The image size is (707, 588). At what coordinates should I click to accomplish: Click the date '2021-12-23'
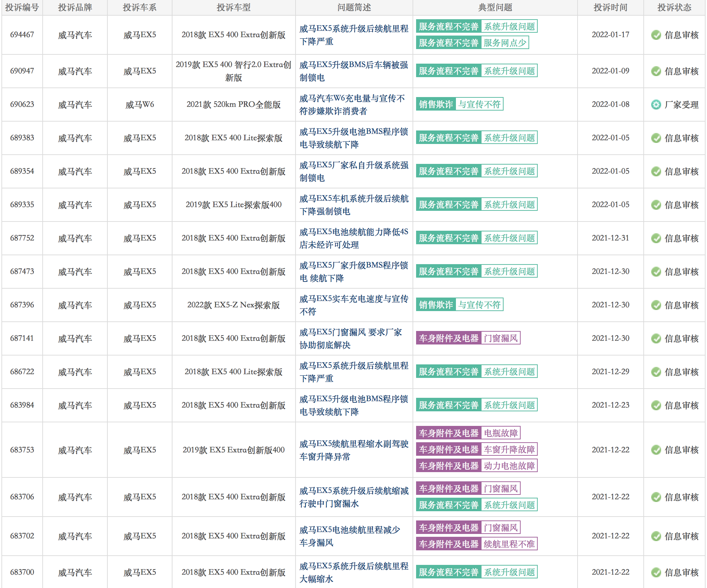pos(611,405)
